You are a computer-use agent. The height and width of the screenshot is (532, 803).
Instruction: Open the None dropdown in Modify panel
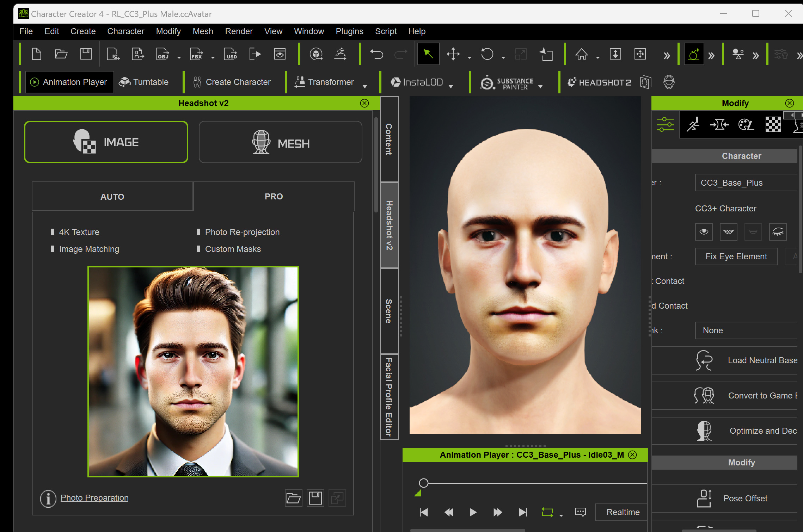click(x=746, y=330)
